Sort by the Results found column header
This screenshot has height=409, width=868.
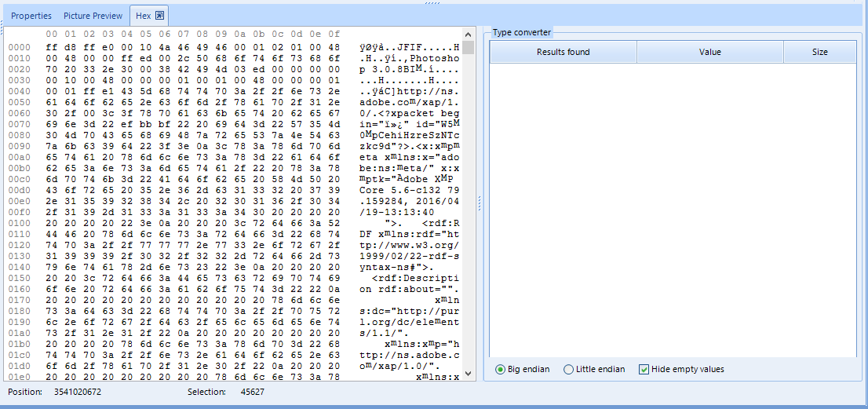(x=563, y=52)
